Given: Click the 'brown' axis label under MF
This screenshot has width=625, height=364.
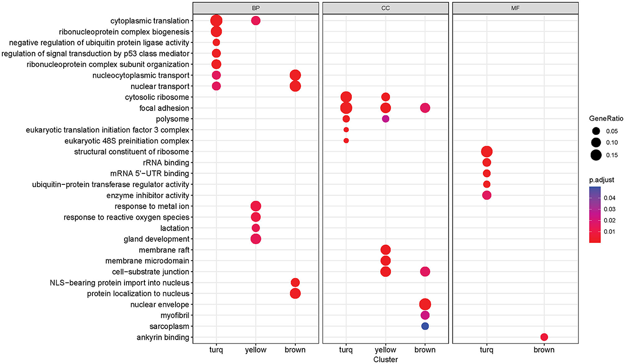Looking at the screenshot, I should (544, 350).
